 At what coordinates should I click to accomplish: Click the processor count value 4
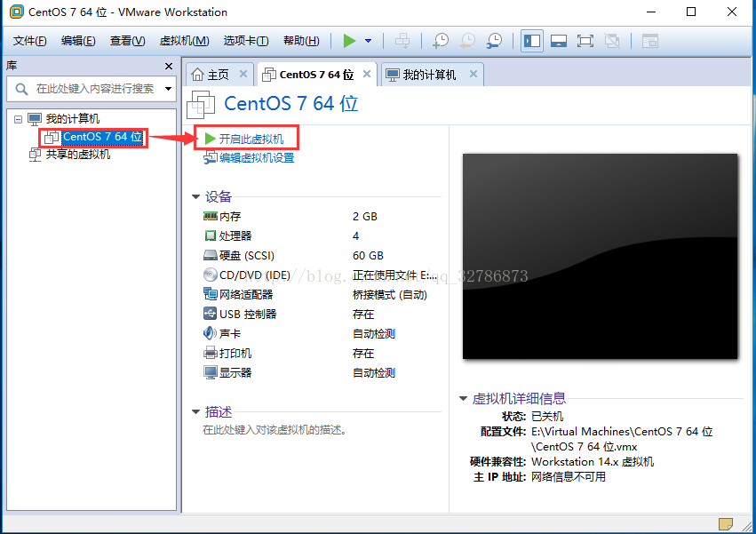pyautogui.click(x=356, y=235)
